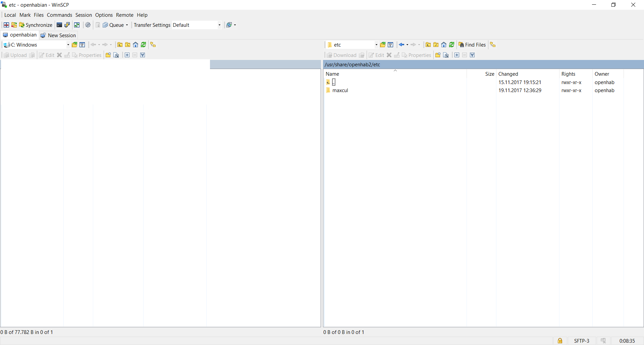Click the Synchronize toolbar button
This screenshot has width=644, height=345.
point(36,25)
